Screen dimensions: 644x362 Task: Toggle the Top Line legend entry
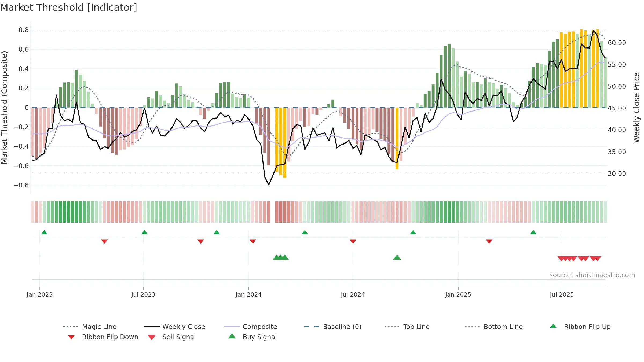[x=407, y=327]
